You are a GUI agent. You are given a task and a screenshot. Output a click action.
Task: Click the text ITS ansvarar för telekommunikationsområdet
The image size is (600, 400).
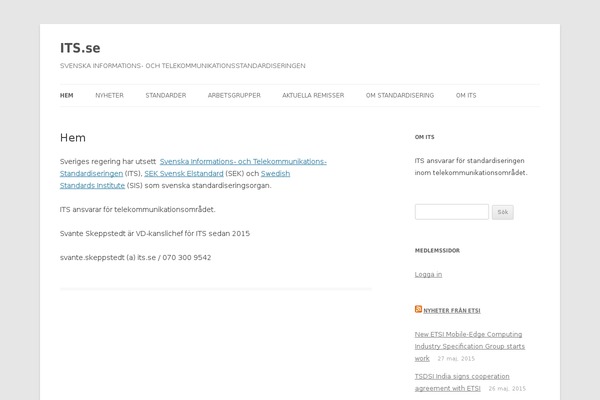coord(137,209)
